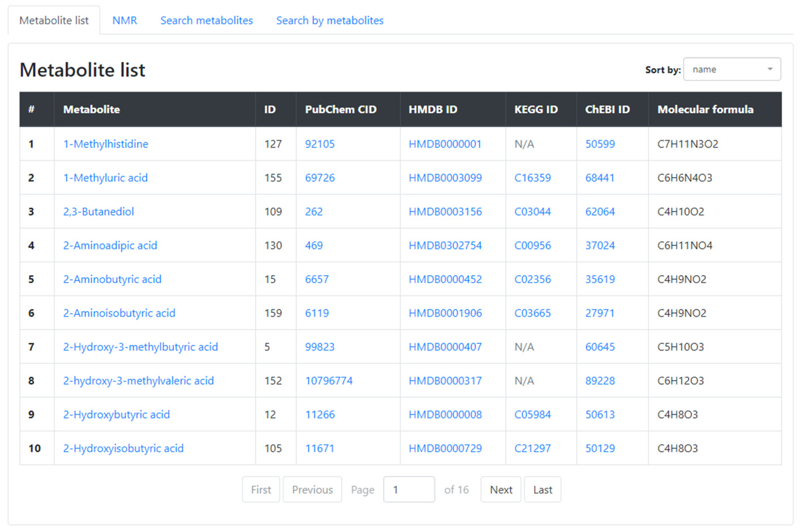Screen dimensions: 801x532
Task: Open KEGG ID C05984 link
Action: 533,415
